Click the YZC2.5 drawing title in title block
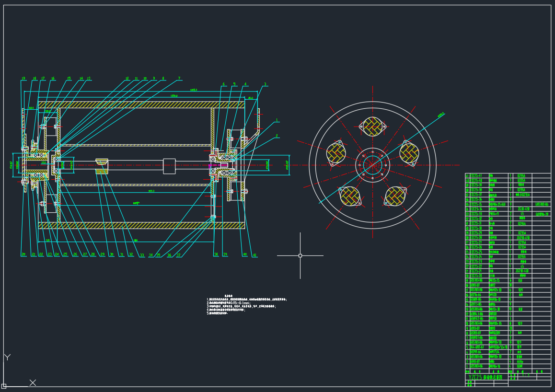 pyautogui.click(x=486, y=378)
